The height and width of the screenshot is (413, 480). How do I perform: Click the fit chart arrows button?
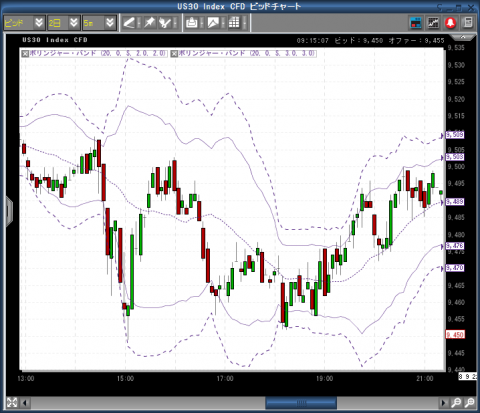coord(12,402)
